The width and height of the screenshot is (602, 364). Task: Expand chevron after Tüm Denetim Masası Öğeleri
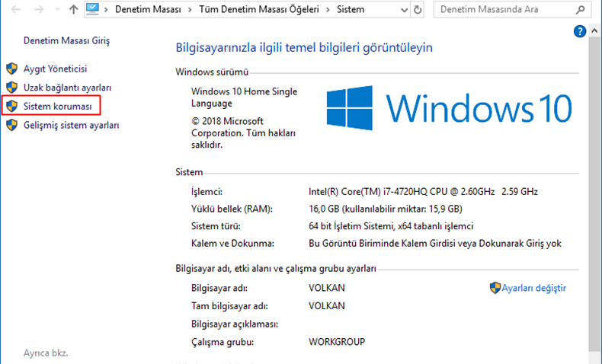click(328, 9)
